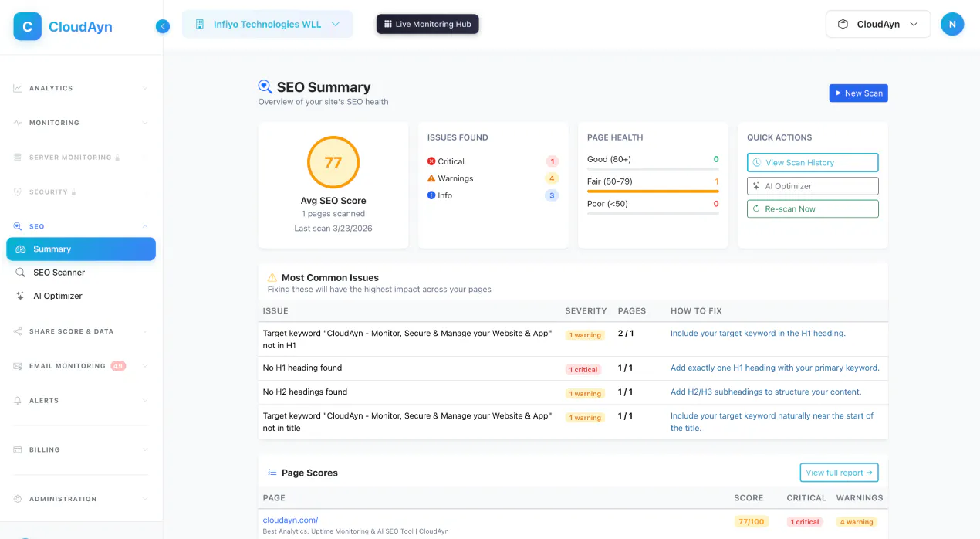Click the 77/100 score badge

(x=751, y=521)
